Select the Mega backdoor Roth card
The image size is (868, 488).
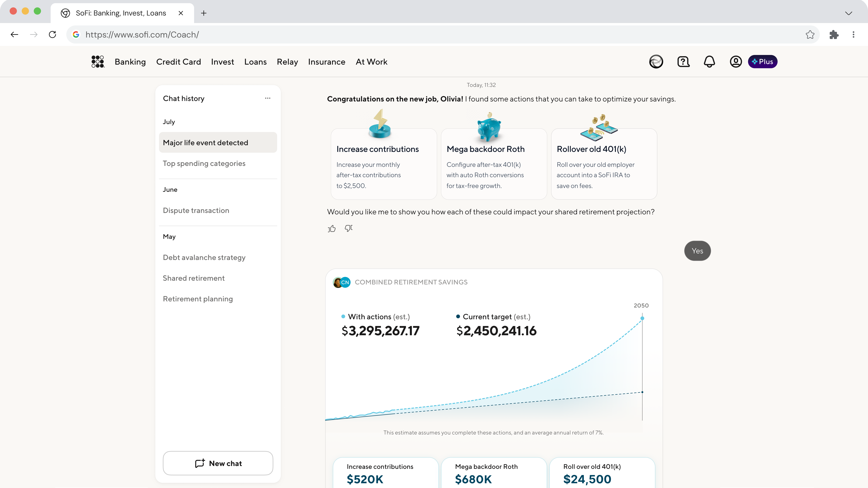(494, 164)
